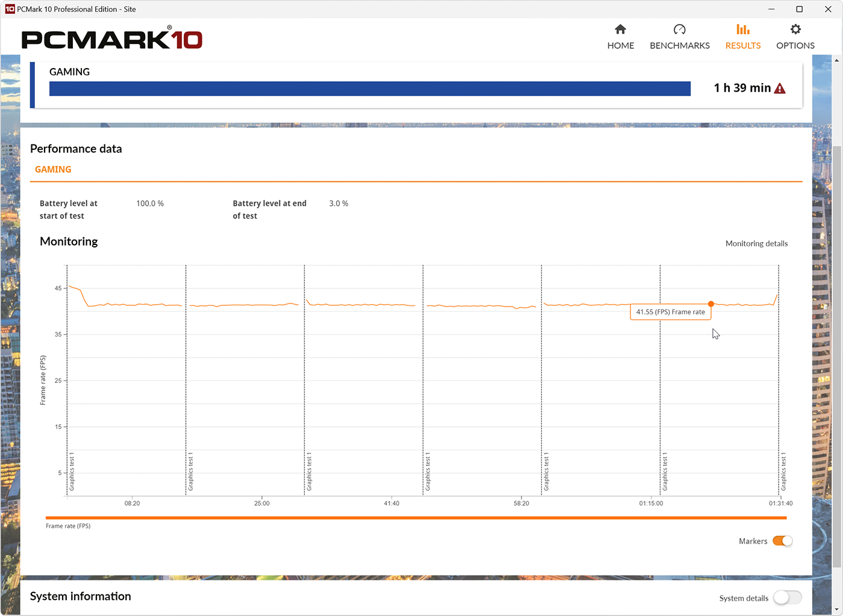The height and width of the screenshot is (616, 843).
Task: Click the orange chart range bar
Action: [x=416, y=518]
